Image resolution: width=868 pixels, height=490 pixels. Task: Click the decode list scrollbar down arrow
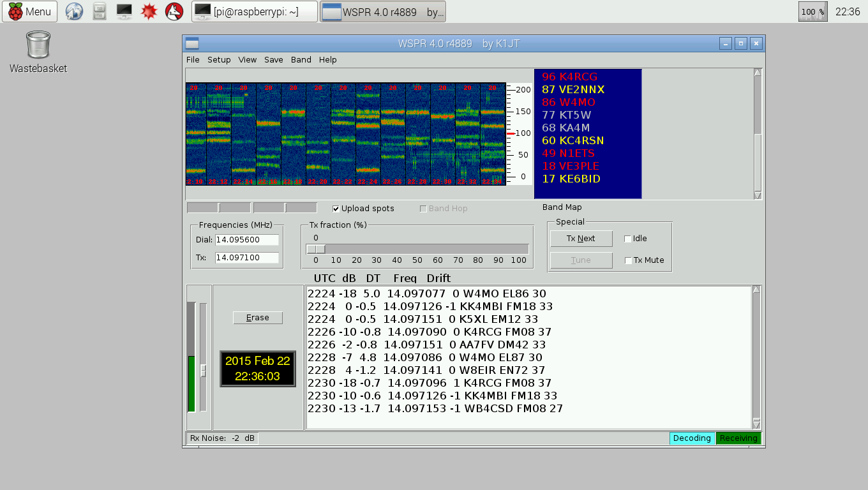(757, 424)
